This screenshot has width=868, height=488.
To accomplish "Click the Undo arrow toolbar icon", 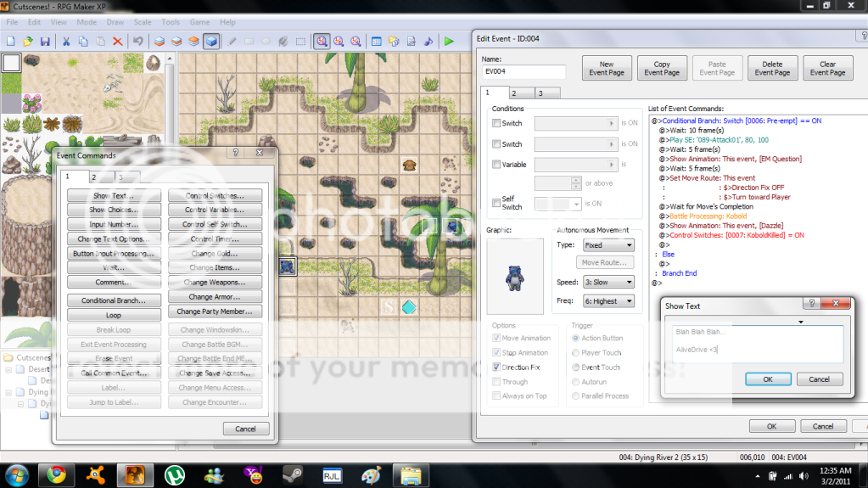I will click(x=137, y=41).
